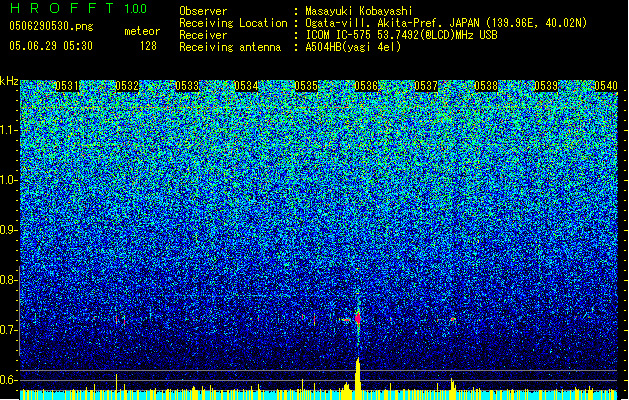Click the 0.6 kHz axis label

tap(8, 380)
